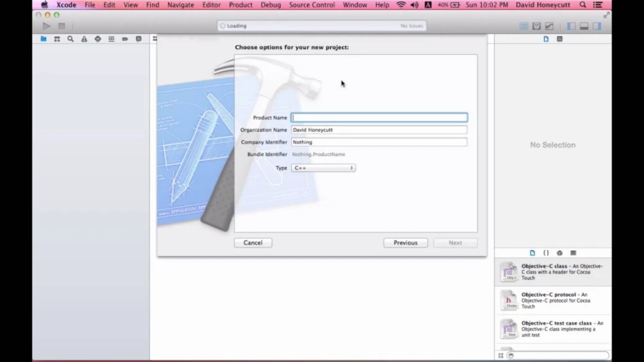The width and height of the screenshot is (644, 362).
Task: Open Spotlight search magnifier
Action: pos(583,5)
